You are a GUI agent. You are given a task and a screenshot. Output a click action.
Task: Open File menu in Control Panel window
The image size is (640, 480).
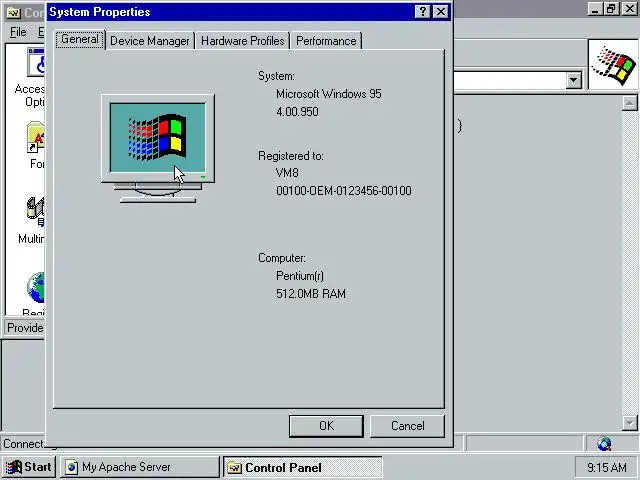(18, 32)
